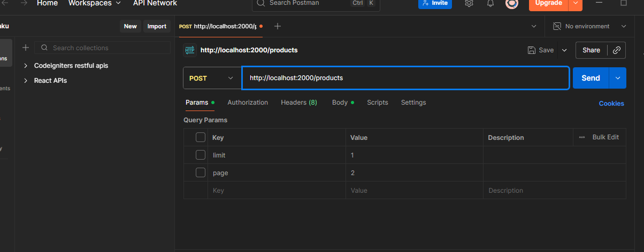
Task: Click the magnifier in the Search collections field
Action: [x=44, y=48]
